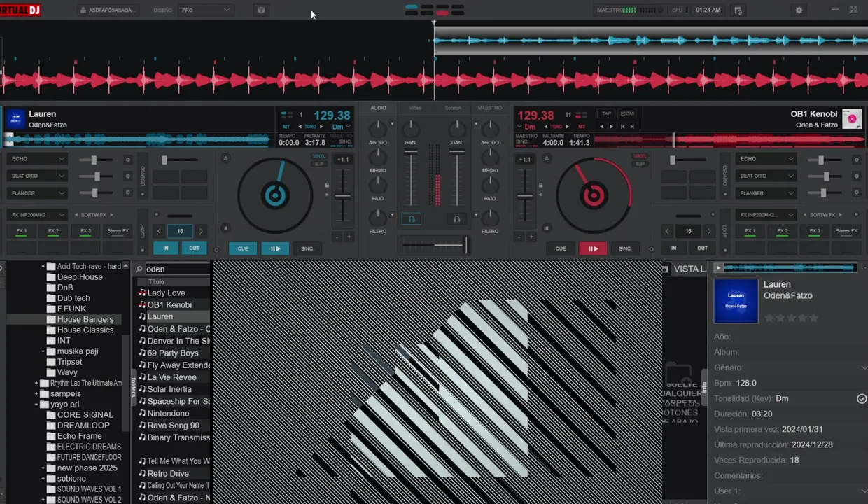Open FLANGER settings gear on right deck
Image resolution: width=868 pixels, height=504 pixels.
857,192
